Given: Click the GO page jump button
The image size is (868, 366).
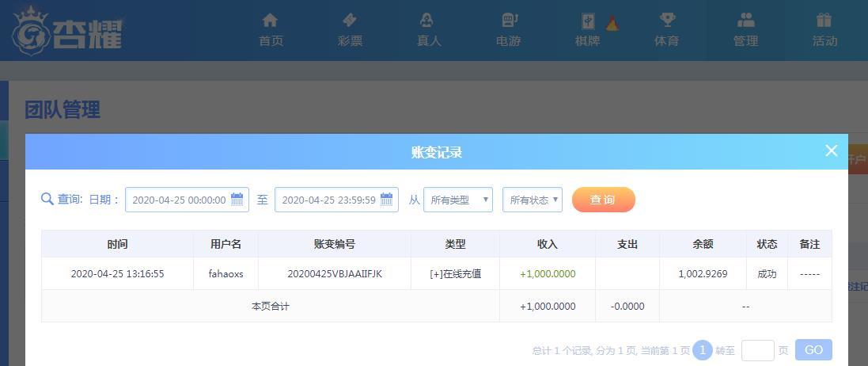Looking at the screenshot, I should pos(813,350).
